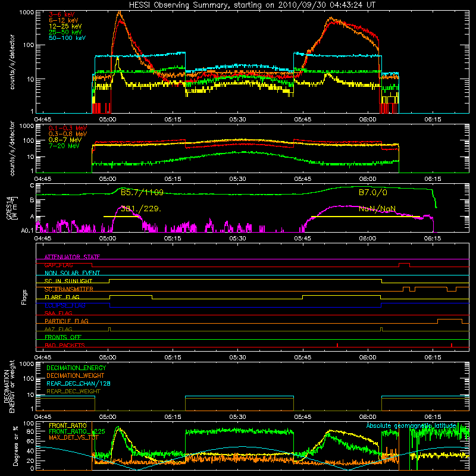Click the last BAD_PACKETS spike after 06:15
476x476 pixels.
coord(452,345)
